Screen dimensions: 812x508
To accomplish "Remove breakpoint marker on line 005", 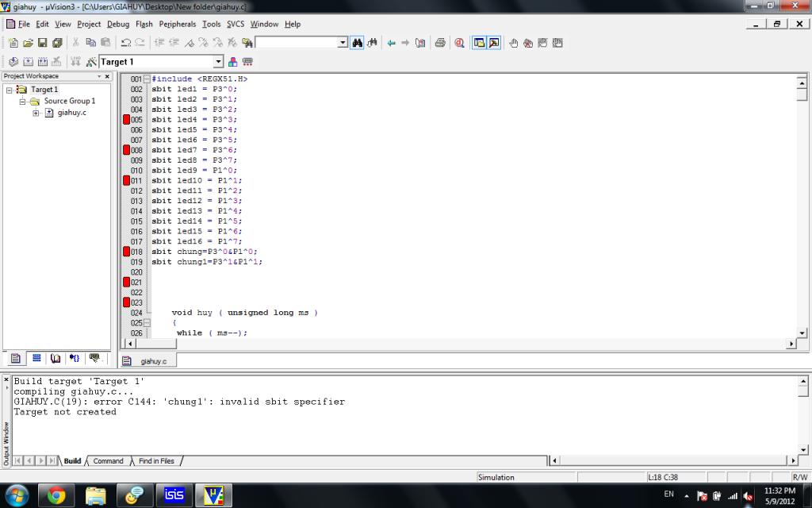I will pyautogui.click(x=126, y=119).
